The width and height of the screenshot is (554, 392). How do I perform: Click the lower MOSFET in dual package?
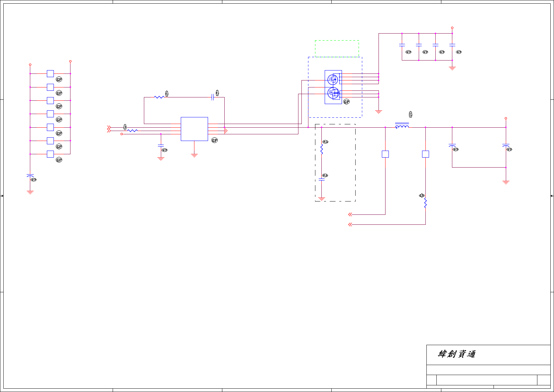[x=333, y=93]
